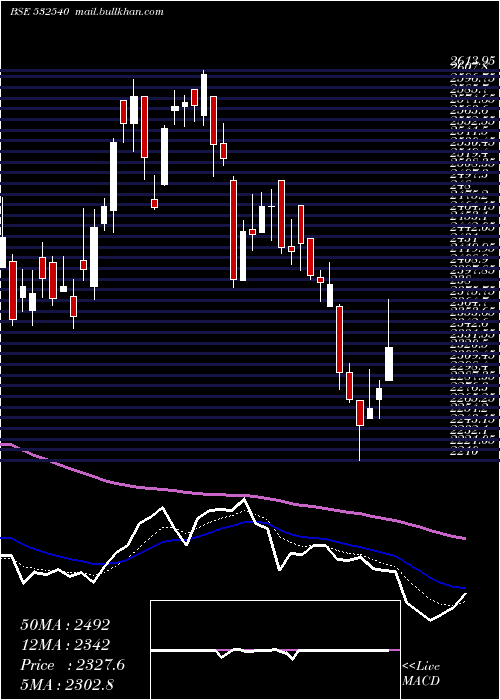The image size is (500, 700).
Task: Open the mail.bullkhan.com watermark link
Action: click(x=119, y=12)
